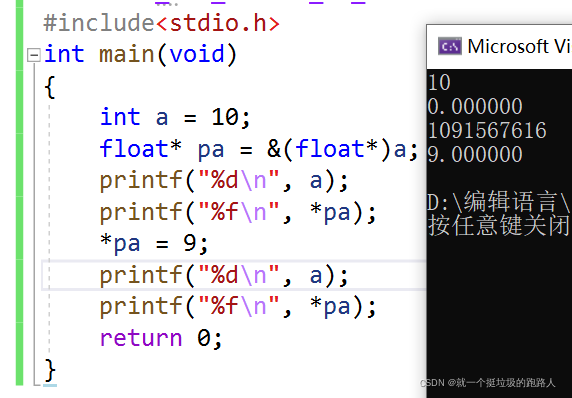Collapse the main function code block

34,55
